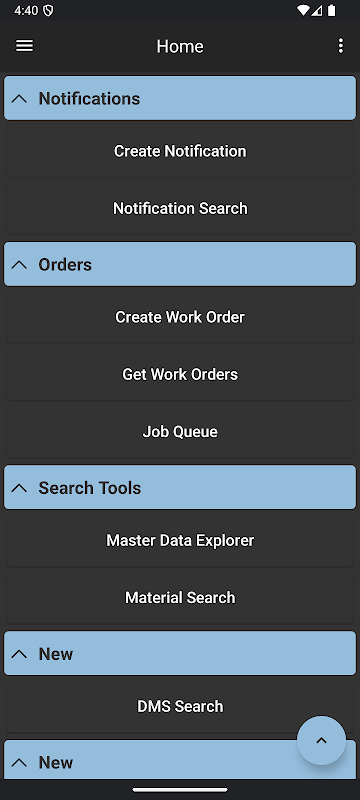Tap Get Work Orders
This screenshot has width=360, height=800.
[180, 374]
